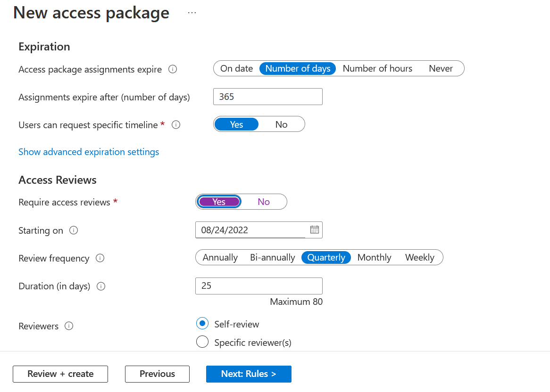This screenshot has width=550, height=392.
Task: Click the assignments expire number of days field
Action: (x=268, y=97)
